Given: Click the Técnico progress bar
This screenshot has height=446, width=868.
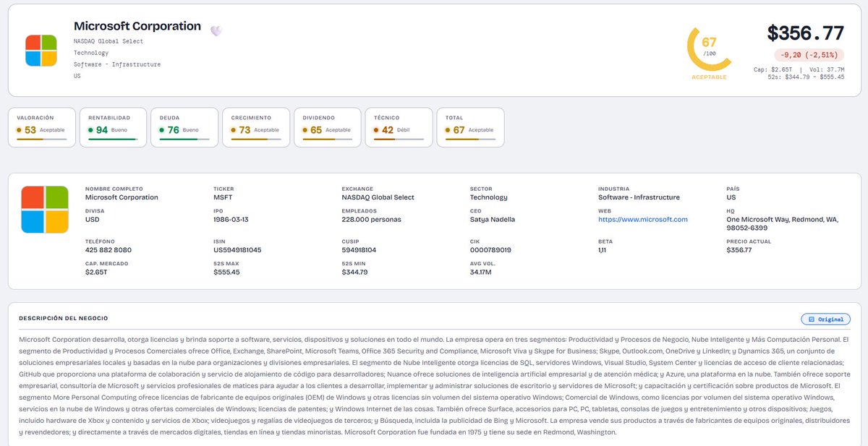Looking at the screenshot, I should pos(399,139).
